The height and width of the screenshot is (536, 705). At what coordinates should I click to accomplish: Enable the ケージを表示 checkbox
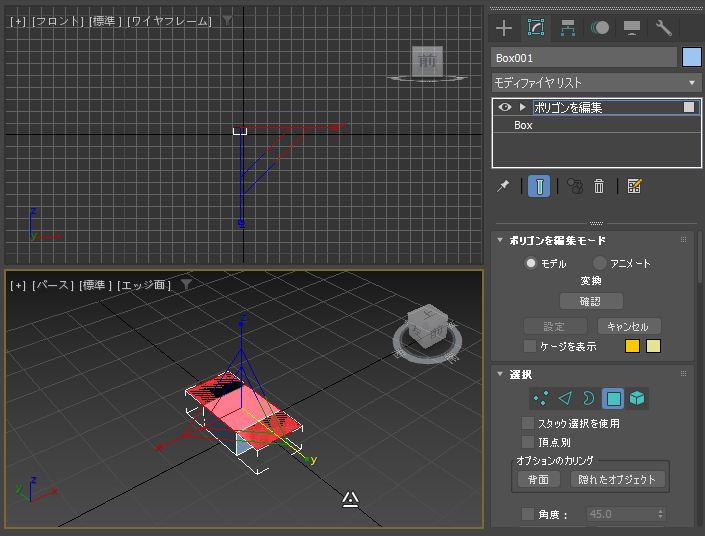[x=530, y=346]
